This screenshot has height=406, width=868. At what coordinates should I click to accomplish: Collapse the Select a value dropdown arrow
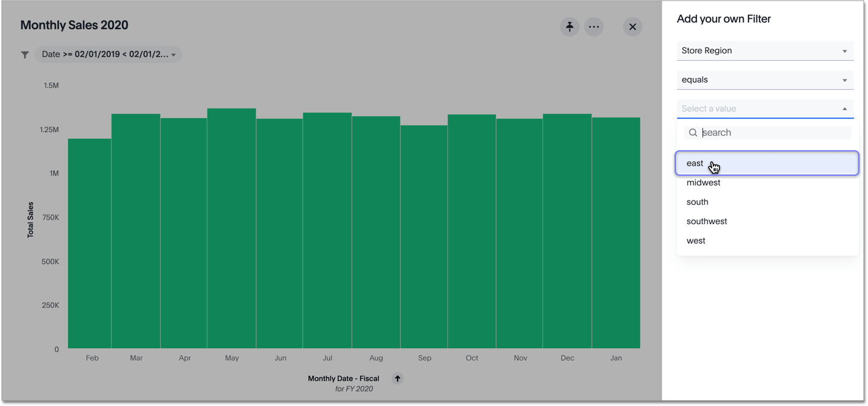point(844,108)
